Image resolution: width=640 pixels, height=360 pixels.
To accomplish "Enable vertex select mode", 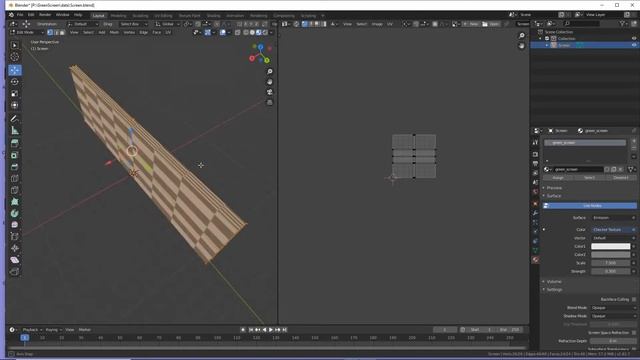I will pos(50,32).
